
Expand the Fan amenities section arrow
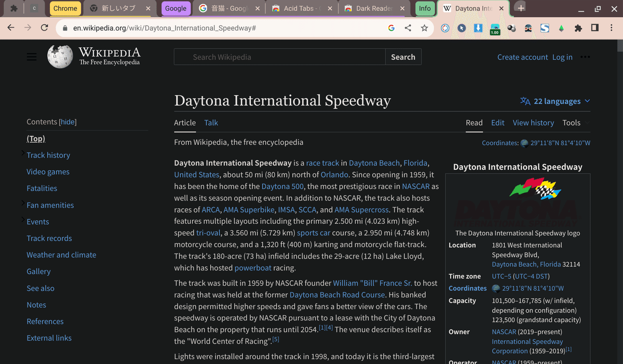pos(23,204)
